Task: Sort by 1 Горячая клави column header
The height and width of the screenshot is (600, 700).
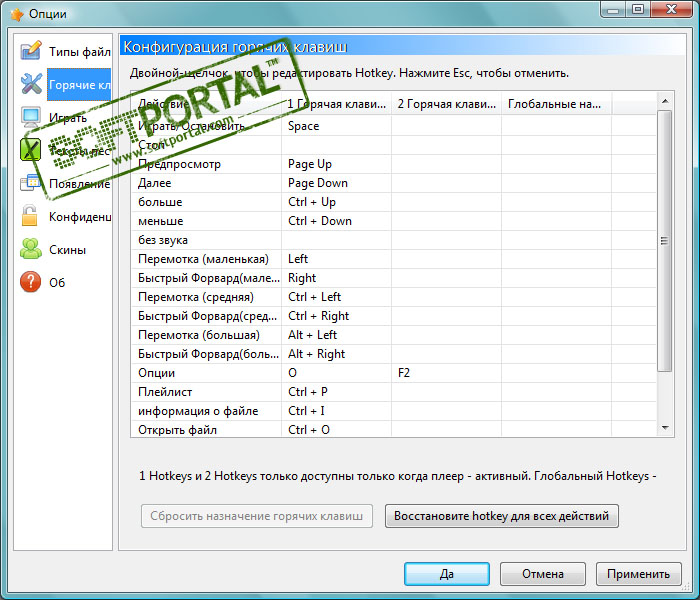Action: pyautogui.click(x=337, y=104)
